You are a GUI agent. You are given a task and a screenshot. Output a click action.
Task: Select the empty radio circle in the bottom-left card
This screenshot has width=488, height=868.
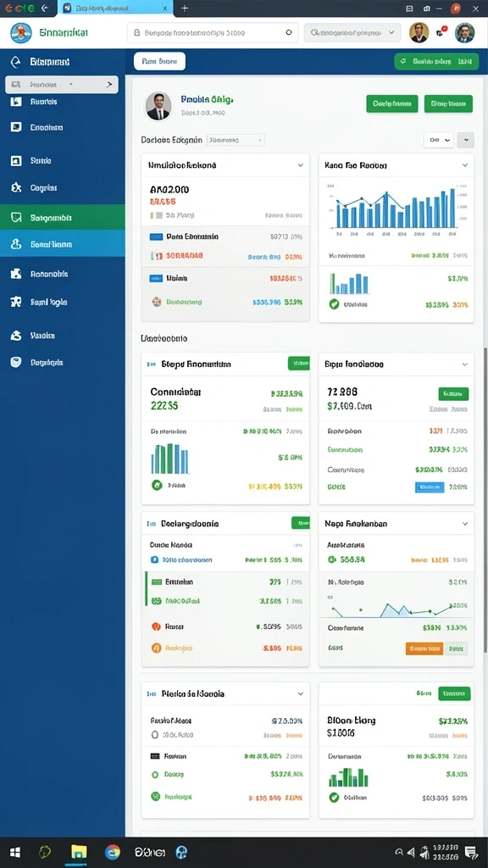click(x=155, y=735)
